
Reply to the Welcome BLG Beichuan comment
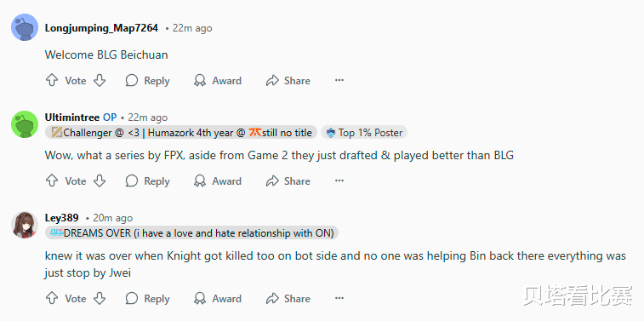pos(147,81)
